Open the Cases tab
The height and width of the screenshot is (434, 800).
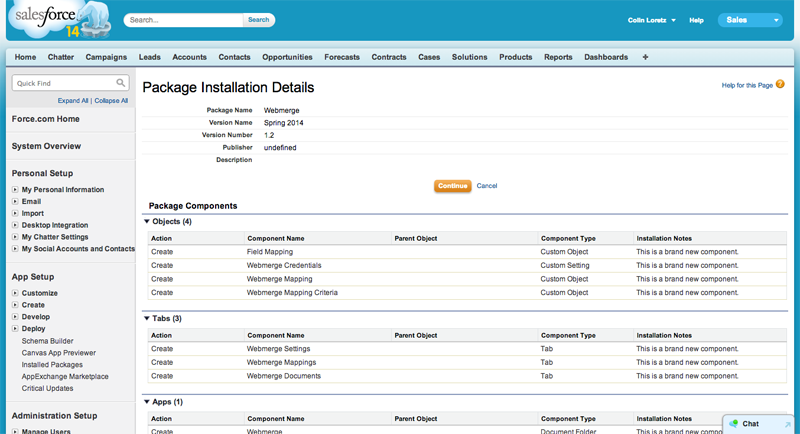point(429,57)
